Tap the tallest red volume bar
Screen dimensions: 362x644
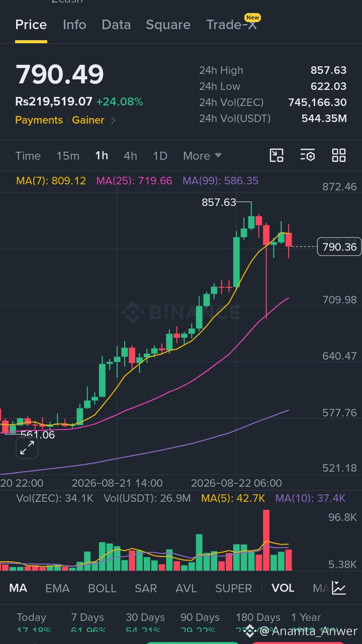point(266,540)
